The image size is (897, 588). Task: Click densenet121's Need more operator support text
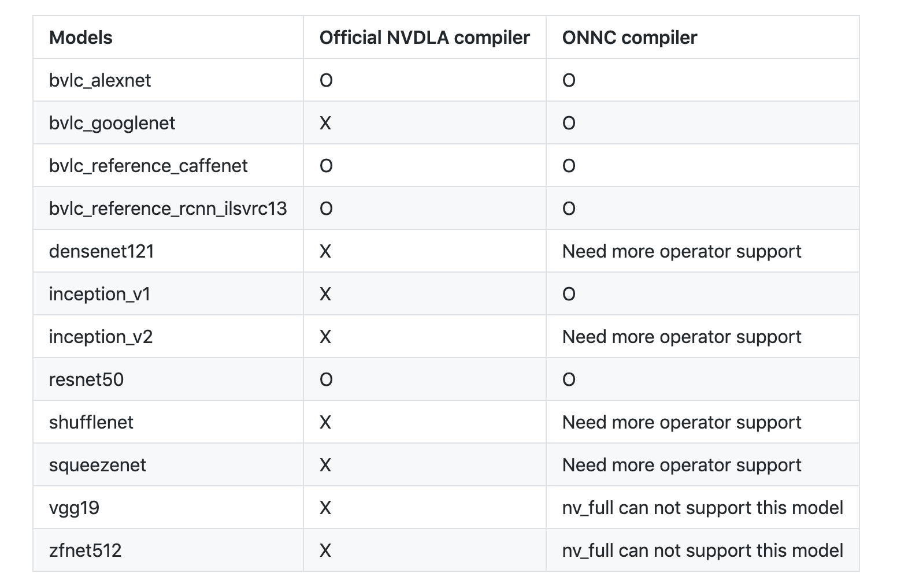(681, 251)
